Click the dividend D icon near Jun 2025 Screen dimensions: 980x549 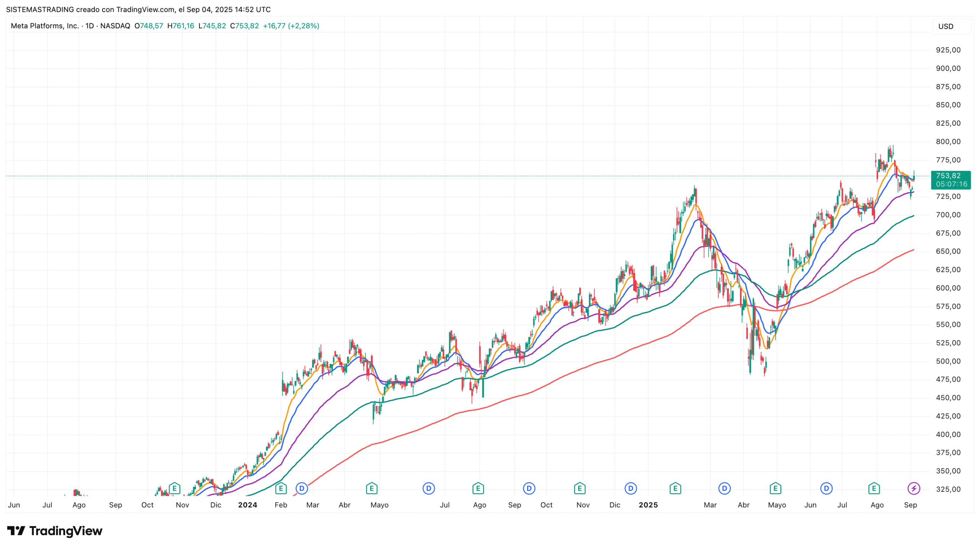click(826, 488)
